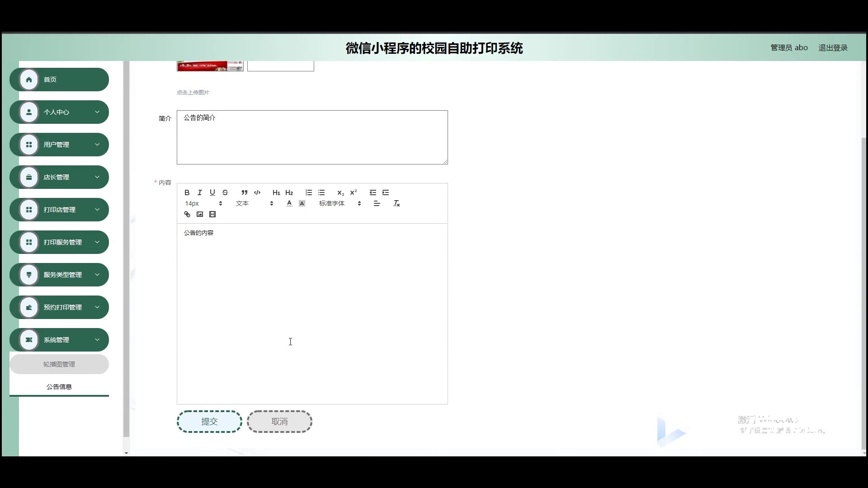The width and height of the screenshot is (868, 488).
Task: Apply Heading 2 style
Action: tap(289, 192)
